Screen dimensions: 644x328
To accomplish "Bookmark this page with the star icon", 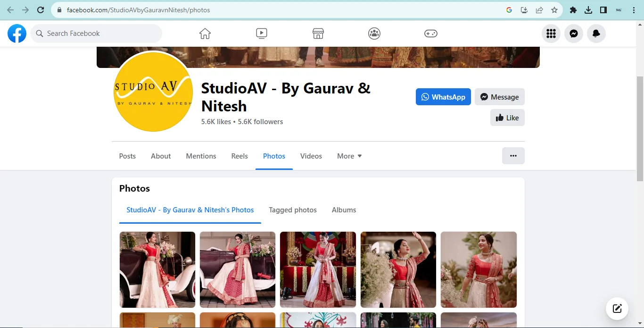I will (x=554, y=10).
